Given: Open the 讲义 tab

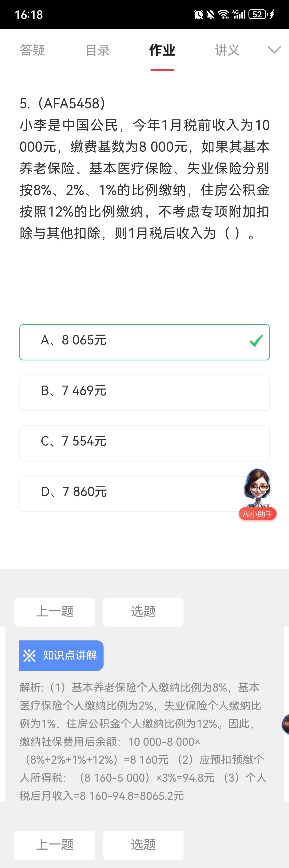Looking at the screenshot, I should click(x=227, y=50).
